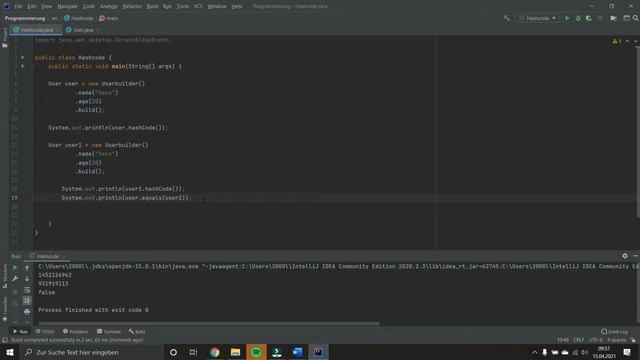Viewport: 640px width, 360px height.
Task: Open the File menu
Action: (18, 7)
